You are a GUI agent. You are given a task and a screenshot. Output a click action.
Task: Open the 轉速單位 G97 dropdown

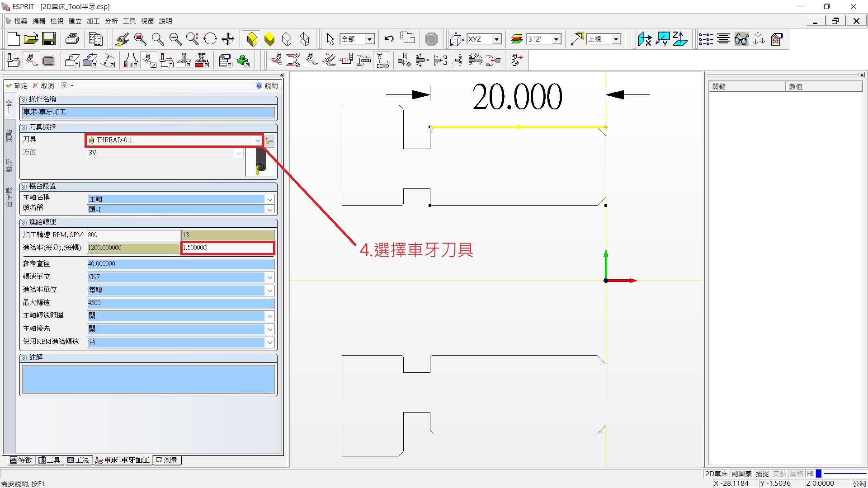pyautogui.click(x=270, y=277)
